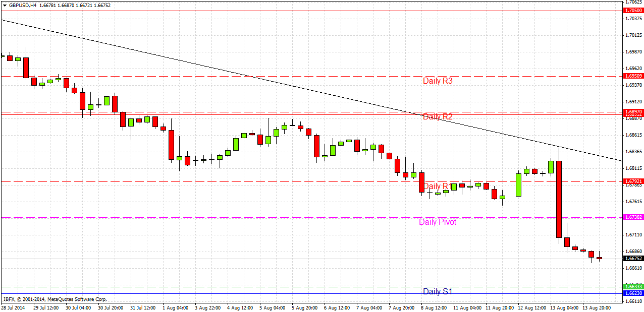Open the chart symbol dropdown arrow
Image resolution: width=644 pixels, height=312 pixels.
pyautogui.click(x=4, y=6)
